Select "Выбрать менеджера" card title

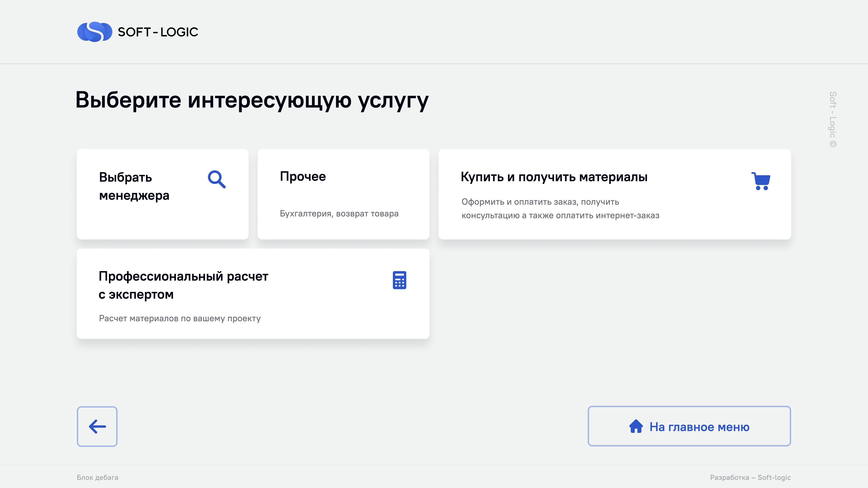(x=134, y=186)
